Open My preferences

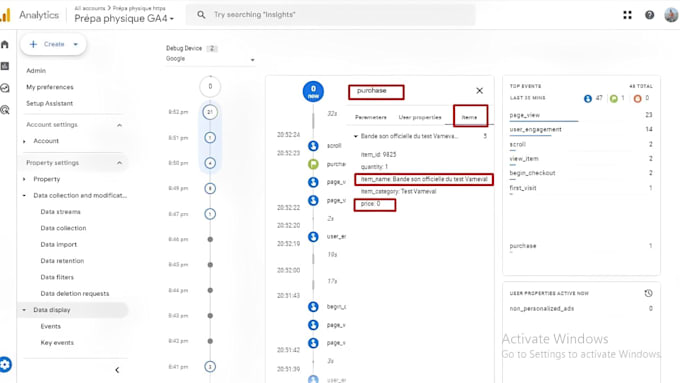[50, 87]
